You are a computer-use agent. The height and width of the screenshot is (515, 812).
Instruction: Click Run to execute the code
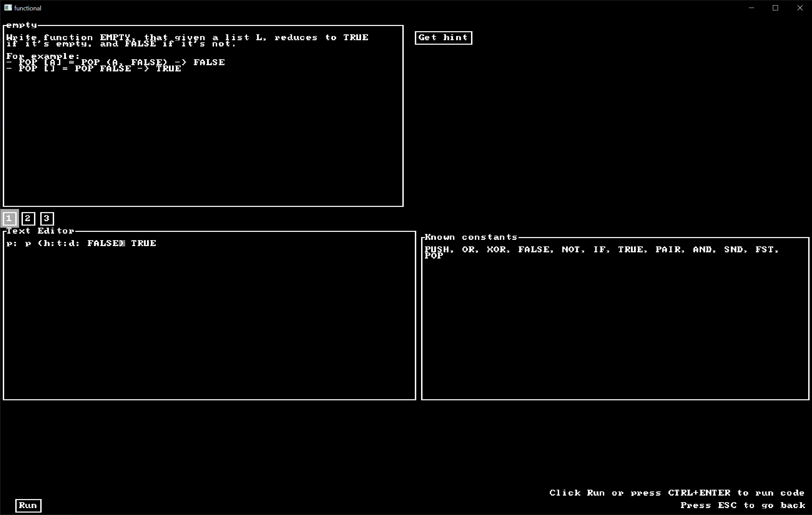coord(28,505)
